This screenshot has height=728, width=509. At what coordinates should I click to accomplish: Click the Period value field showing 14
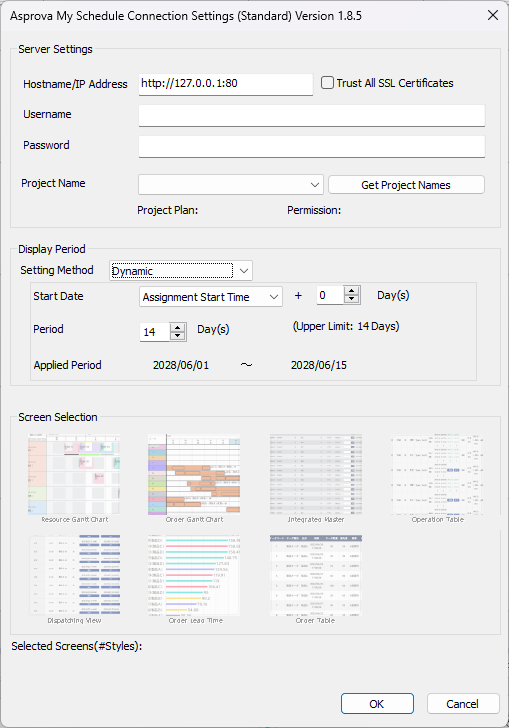pos(155,332)
